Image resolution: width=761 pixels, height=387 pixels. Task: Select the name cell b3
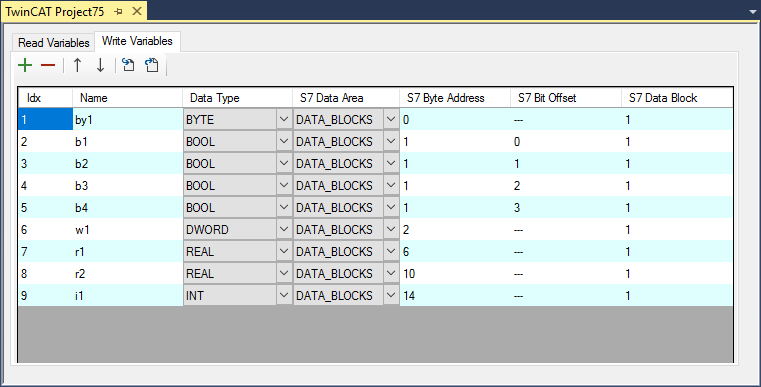pos(127,185)
